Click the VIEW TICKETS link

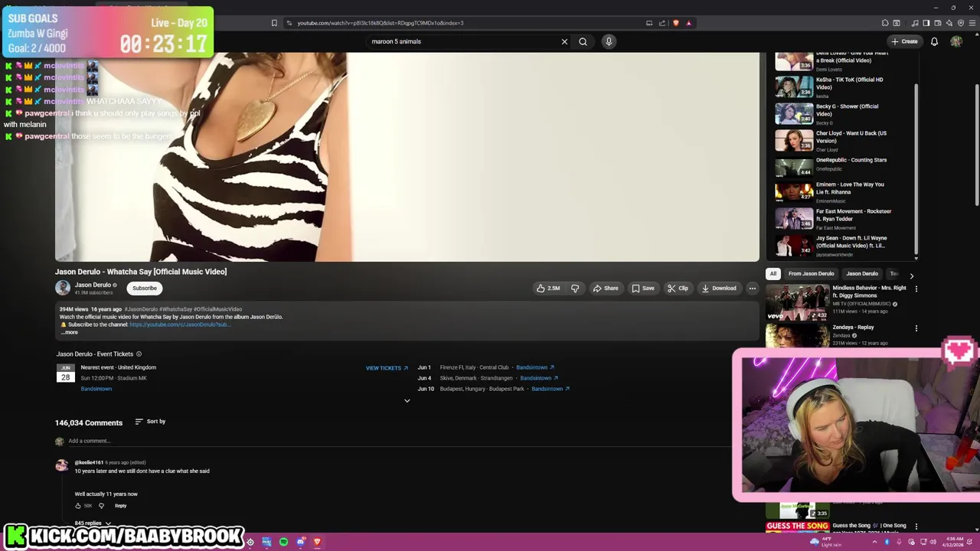pos(387,368)
